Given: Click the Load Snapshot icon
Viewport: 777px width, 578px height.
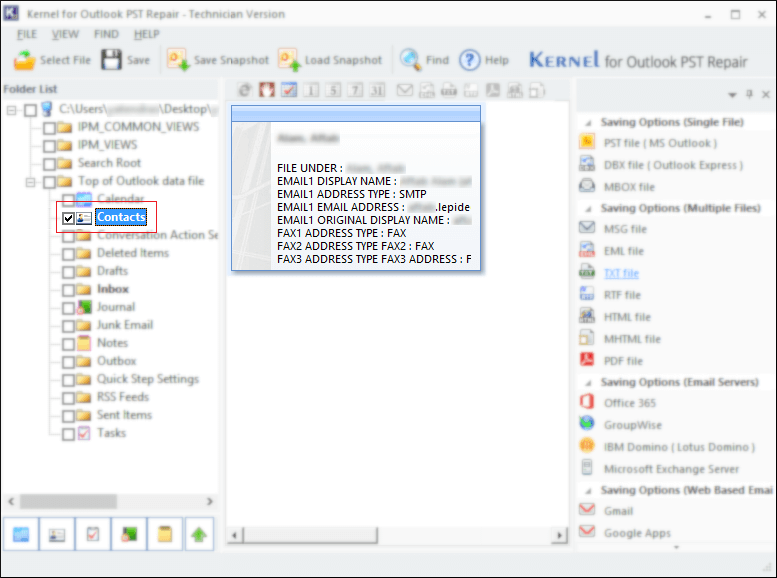Looking at the screenshot, I should pos(289,60).
